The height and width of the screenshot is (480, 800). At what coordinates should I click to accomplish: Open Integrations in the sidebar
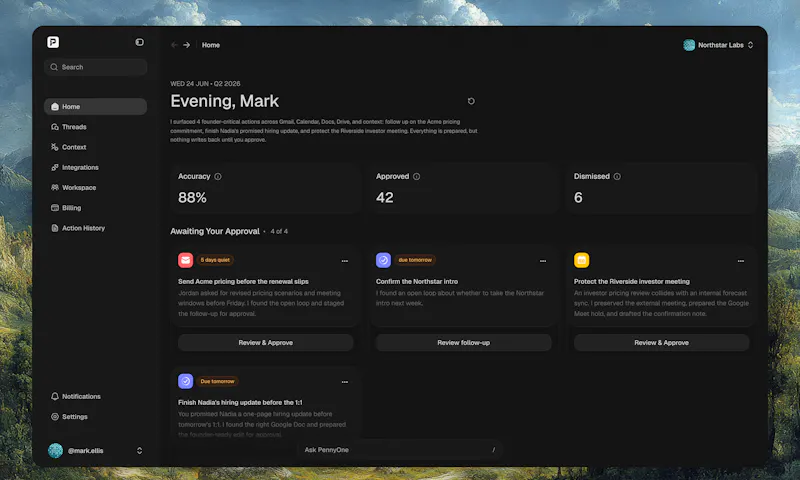(x=95, y=167)
